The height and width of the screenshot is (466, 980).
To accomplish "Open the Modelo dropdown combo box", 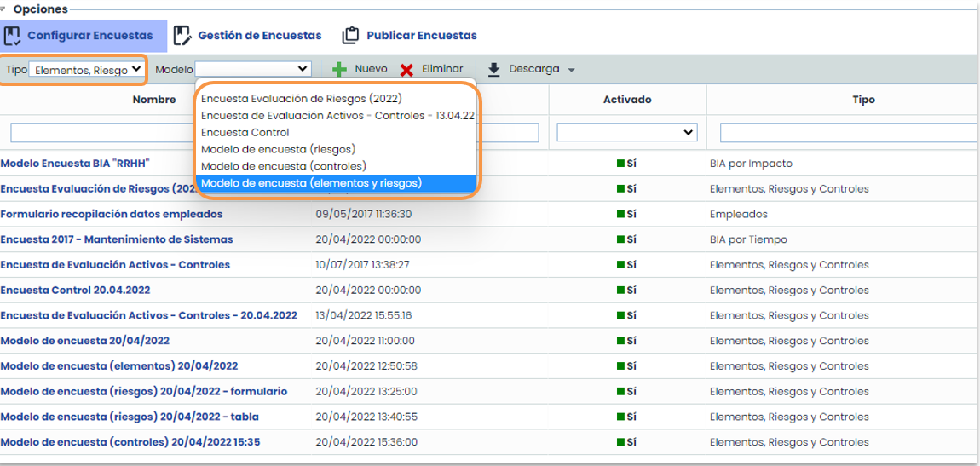I will click(x=253, y=69).
